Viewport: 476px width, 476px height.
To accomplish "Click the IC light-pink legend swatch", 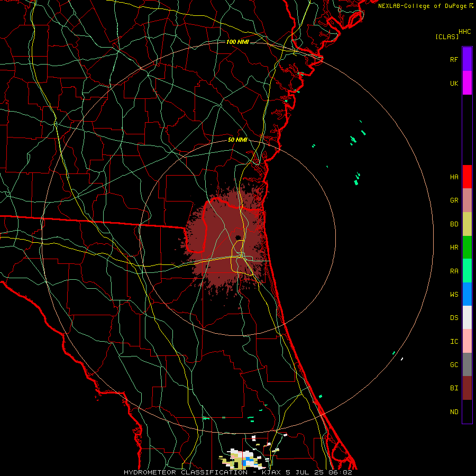I will 467,341.
